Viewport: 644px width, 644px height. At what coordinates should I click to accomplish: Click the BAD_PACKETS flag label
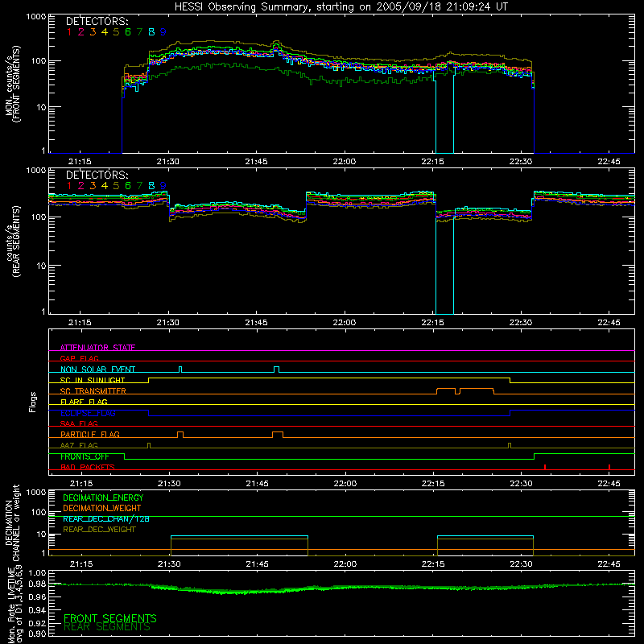click(88, 467)
